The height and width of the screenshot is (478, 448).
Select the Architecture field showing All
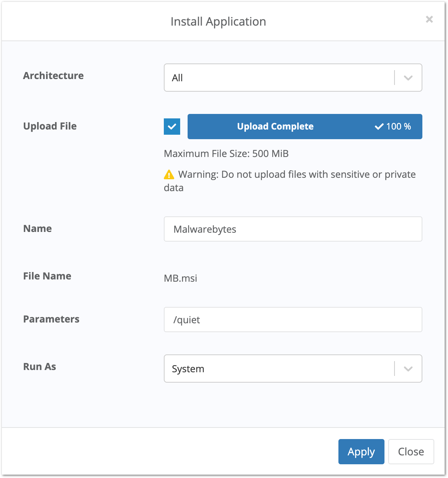coord(279,78)
